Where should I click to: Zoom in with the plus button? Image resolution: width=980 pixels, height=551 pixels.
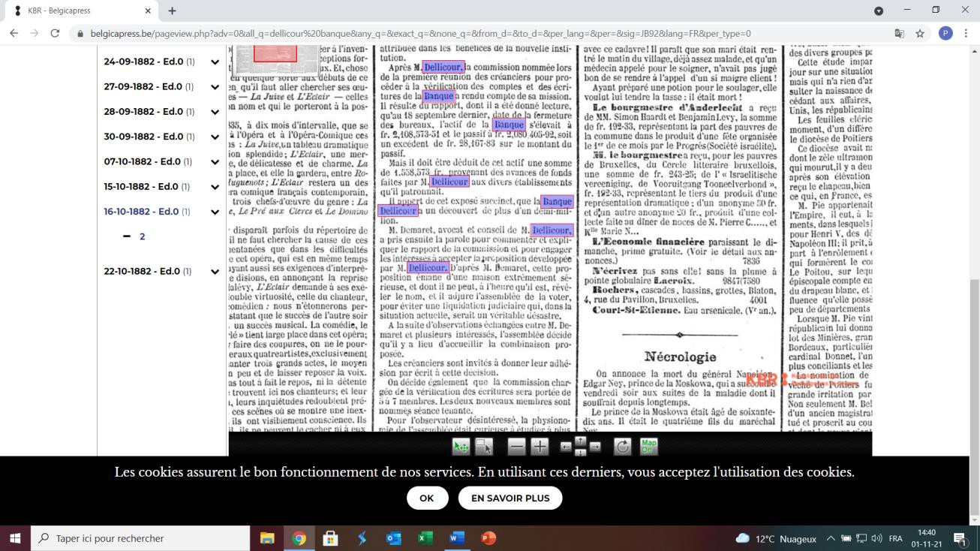[x=540, y=447]
